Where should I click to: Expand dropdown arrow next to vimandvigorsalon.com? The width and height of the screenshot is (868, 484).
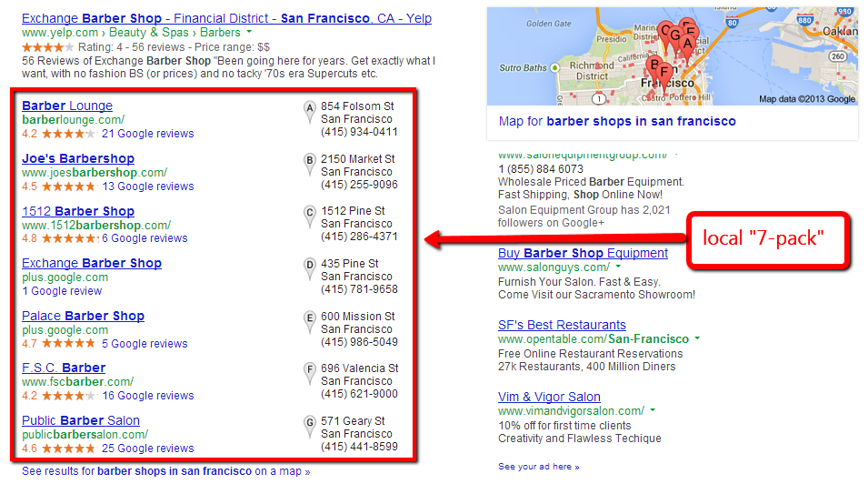653,410
